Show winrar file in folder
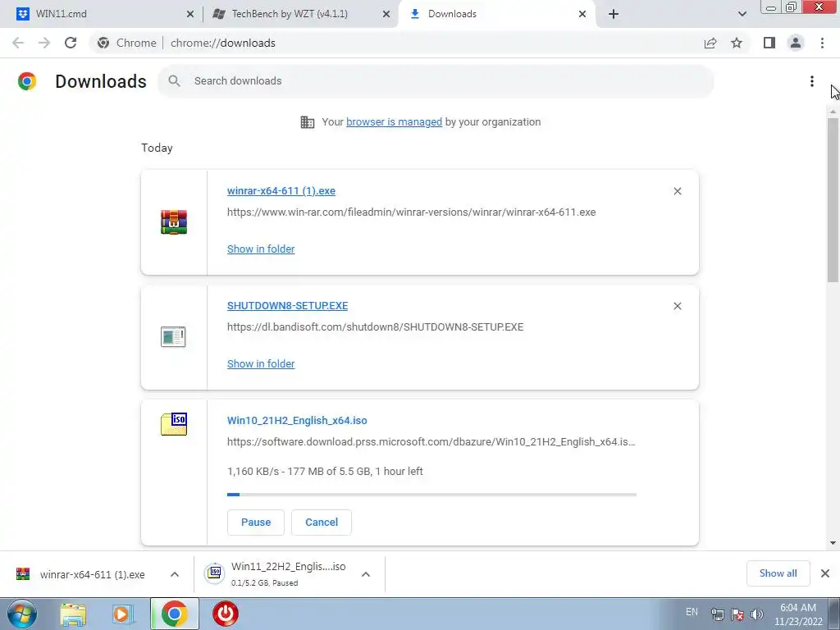The height and width of the screenshot is (630, 840). point(261,249)
